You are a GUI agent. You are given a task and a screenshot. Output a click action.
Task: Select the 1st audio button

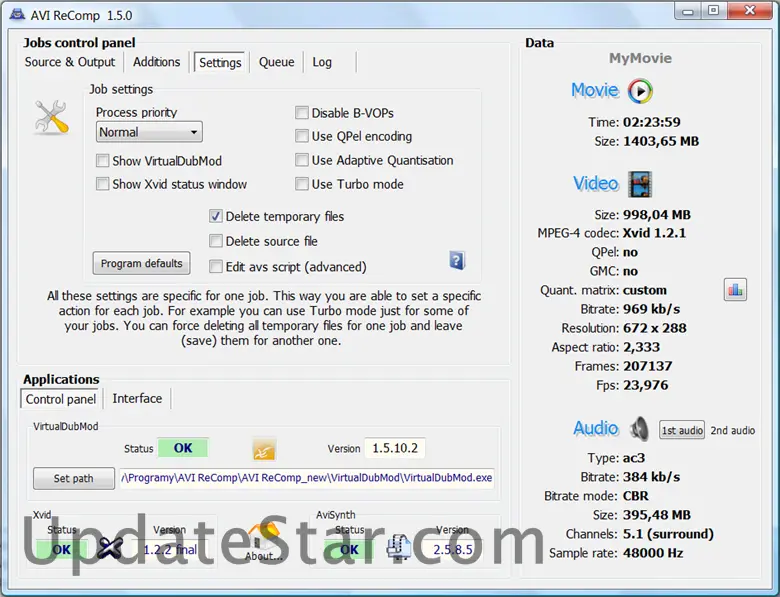(x=682, y=430)
